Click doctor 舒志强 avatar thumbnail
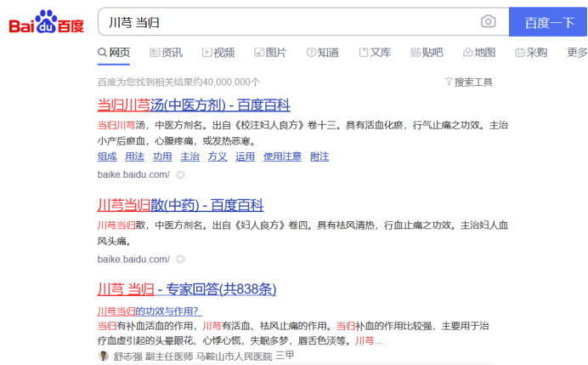This screenshot has height=365, width=588. pyautogui.click(x=104, y=356)
